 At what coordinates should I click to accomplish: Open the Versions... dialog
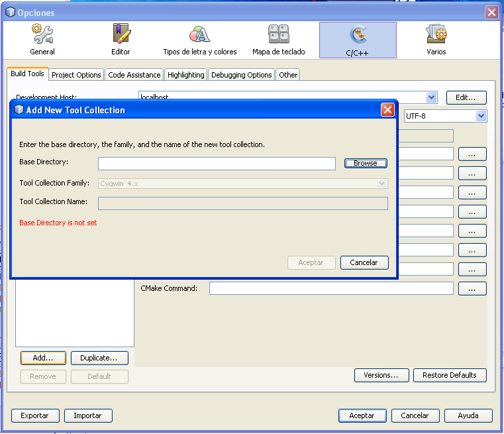[381, 375]
